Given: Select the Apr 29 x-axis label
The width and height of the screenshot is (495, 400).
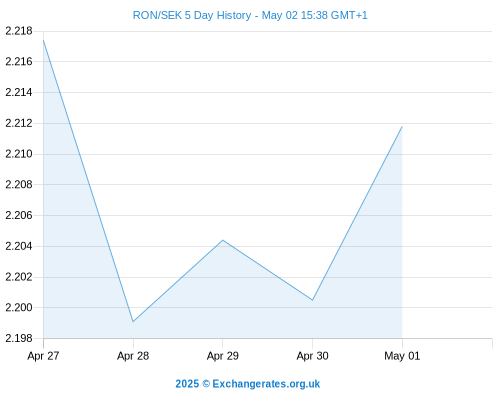Looking at the screenshot, I should point(223,356).
